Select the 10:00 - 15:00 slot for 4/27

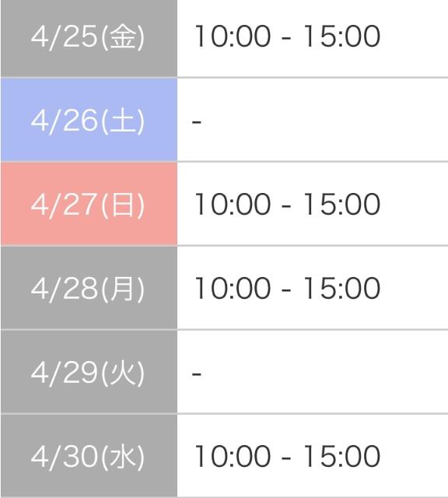287,204
